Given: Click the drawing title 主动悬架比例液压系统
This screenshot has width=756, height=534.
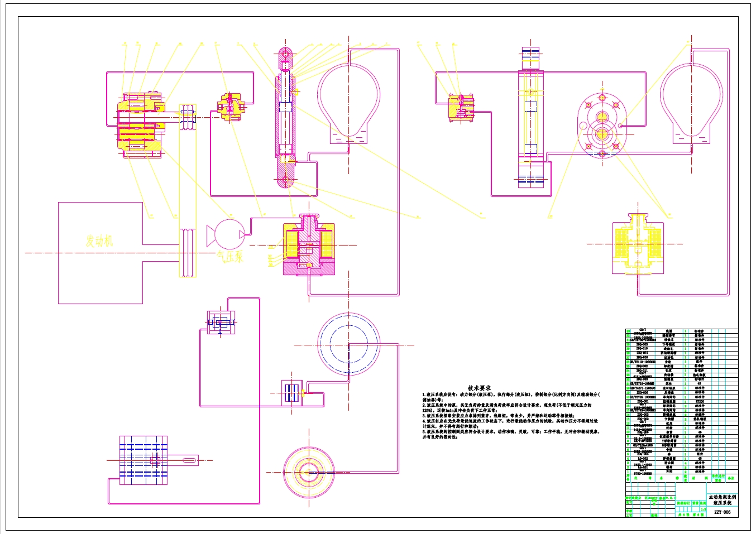Looking at the screenshot, I should pos(722,499).
